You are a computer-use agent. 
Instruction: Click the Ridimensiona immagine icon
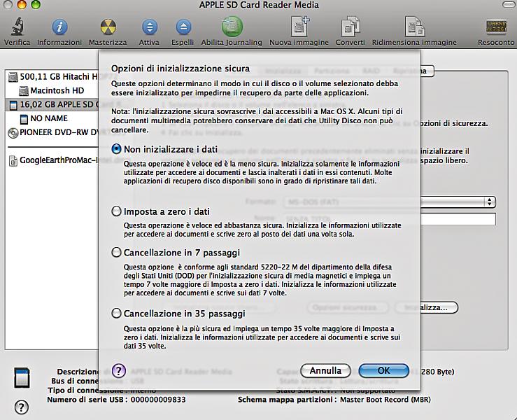click(x=414, y=27)
